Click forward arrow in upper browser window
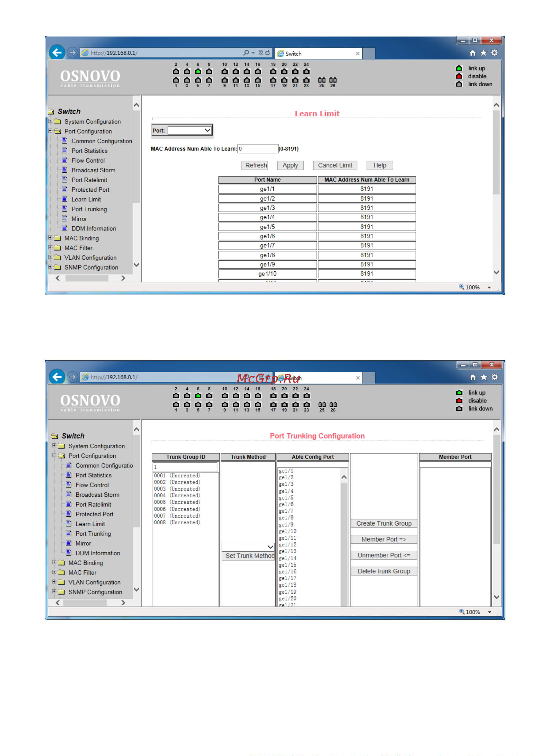This screenshot has width=533, height=756. point(72,53)
